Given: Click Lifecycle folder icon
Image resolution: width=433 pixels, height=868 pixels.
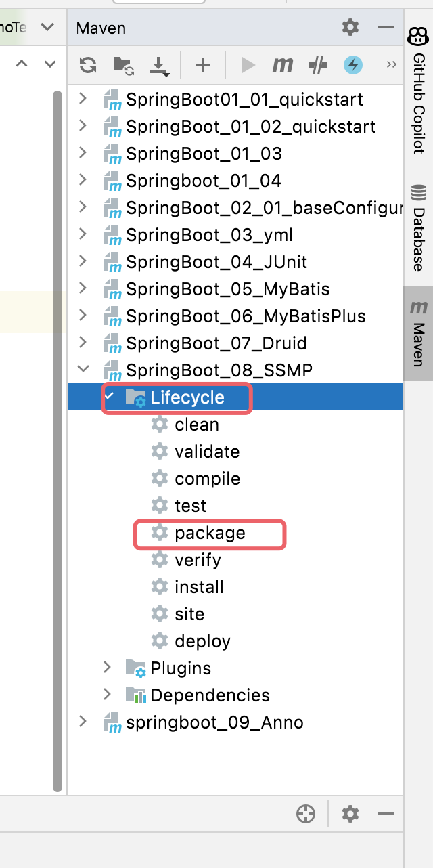Looking at the screenshot, I should click(136, 397).
